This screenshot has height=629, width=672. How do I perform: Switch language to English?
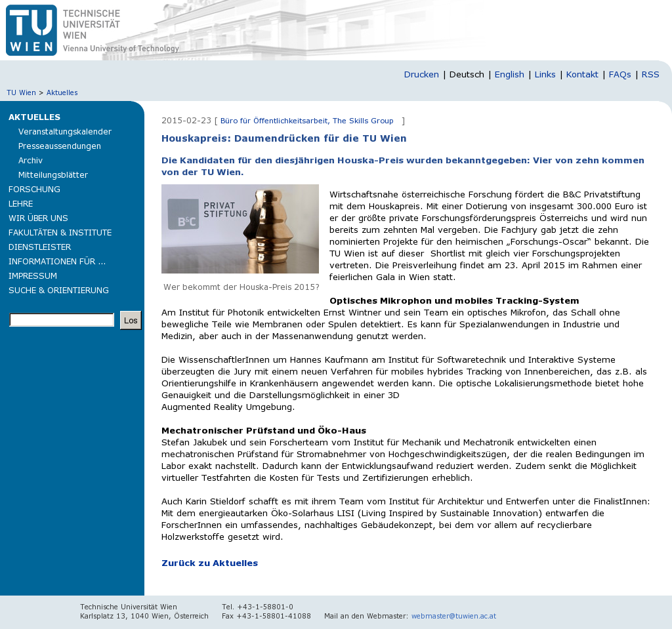(509, 75)
